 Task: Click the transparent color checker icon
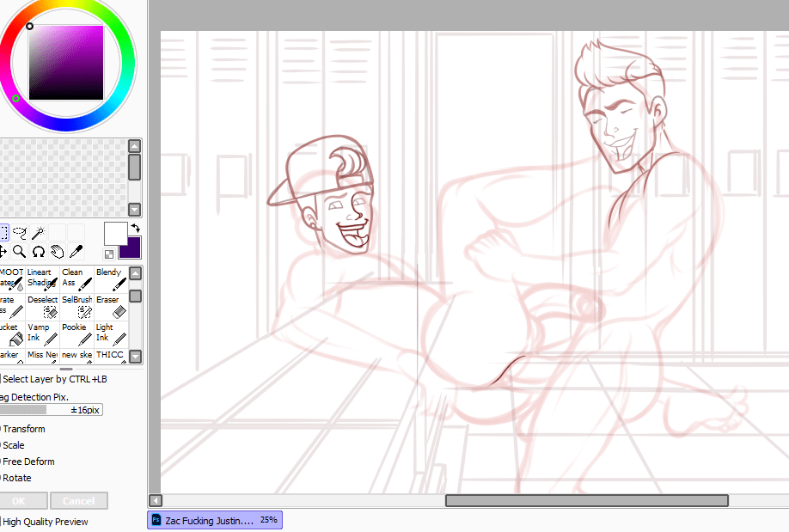point(109,254)
